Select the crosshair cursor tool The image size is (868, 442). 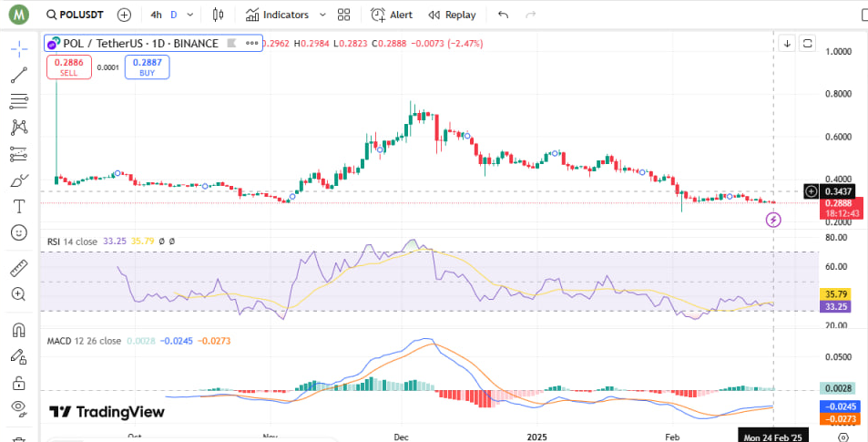tap(19, 48)
